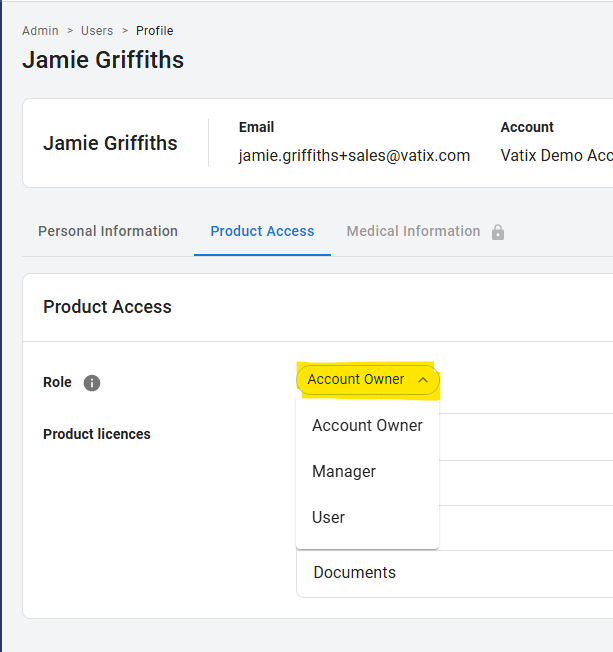Click the Jamie Griffiths name in profile card
The height and width of the screenshot is (652, 613).
(110, 143)
